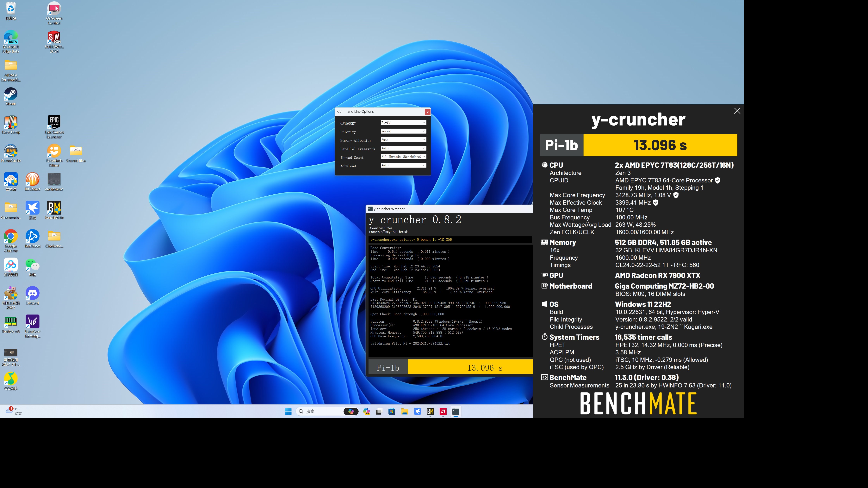Click the 'Windows 11 22H2' OS text
This screenshot has height=488, width=868.
(x=643, y=304)
